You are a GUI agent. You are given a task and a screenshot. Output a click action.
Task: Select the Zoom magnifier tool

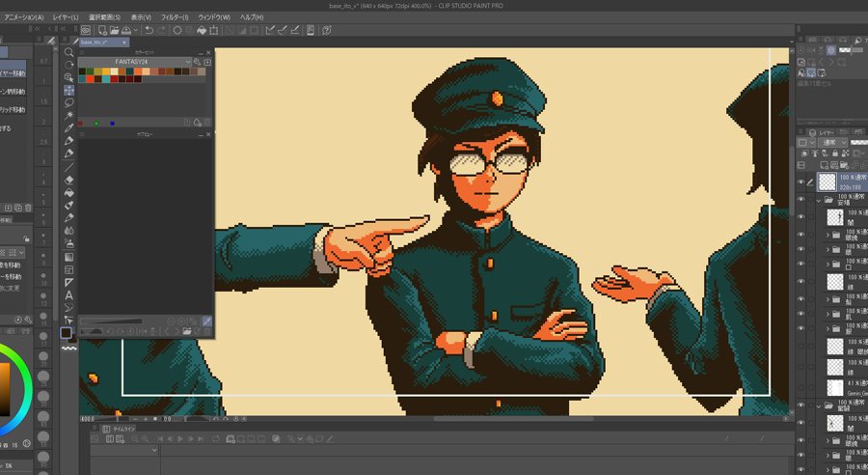pyautogui.click(x=68, y=52)
